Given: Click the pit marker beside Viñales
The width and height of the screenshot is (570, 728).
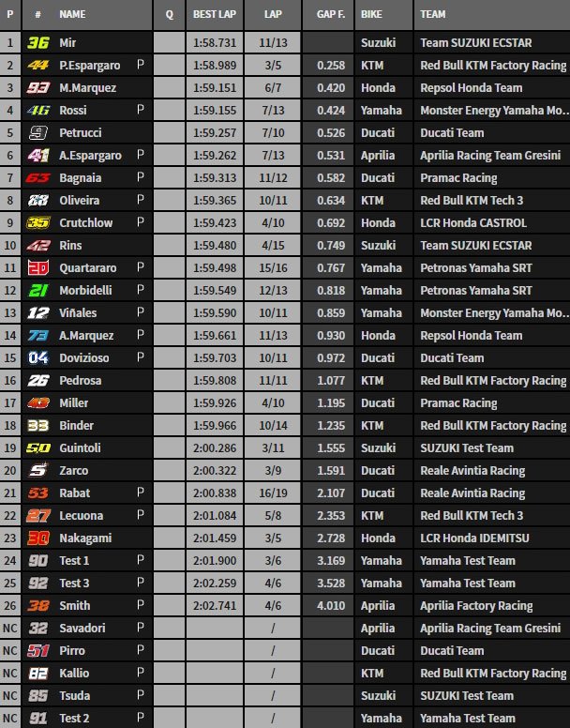Looking at the screenshot, I should pos(140,313).
